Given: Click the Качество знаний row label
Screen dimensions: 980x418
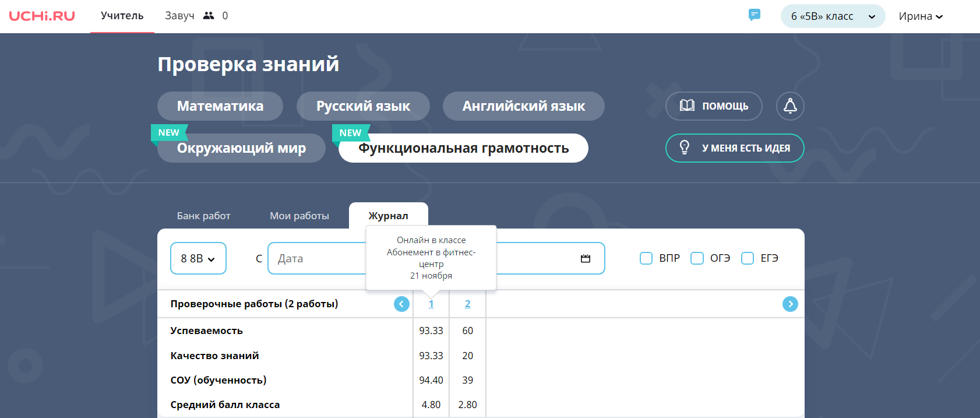Looking at the screenshot, I should pyautogui.click(x=214, y=356).
